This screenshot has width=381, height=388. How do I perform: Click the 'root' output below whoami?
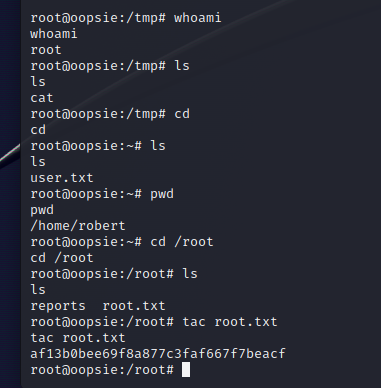[46, 50]
